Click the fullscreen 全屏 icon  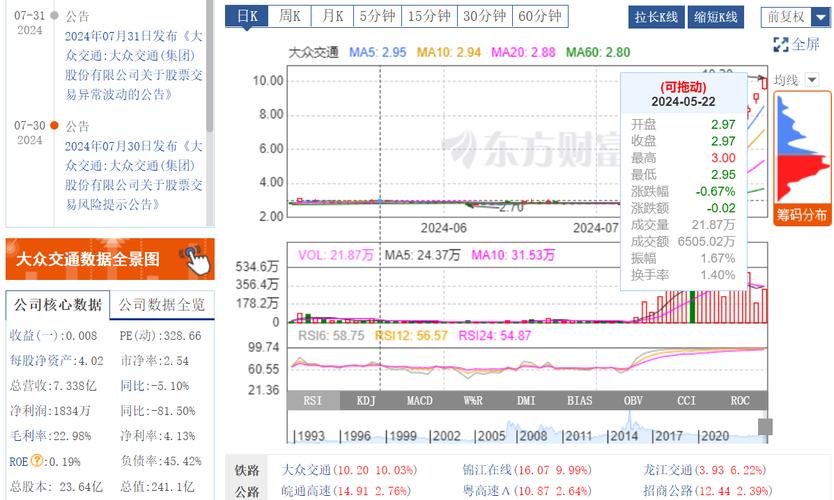(780, 45)
